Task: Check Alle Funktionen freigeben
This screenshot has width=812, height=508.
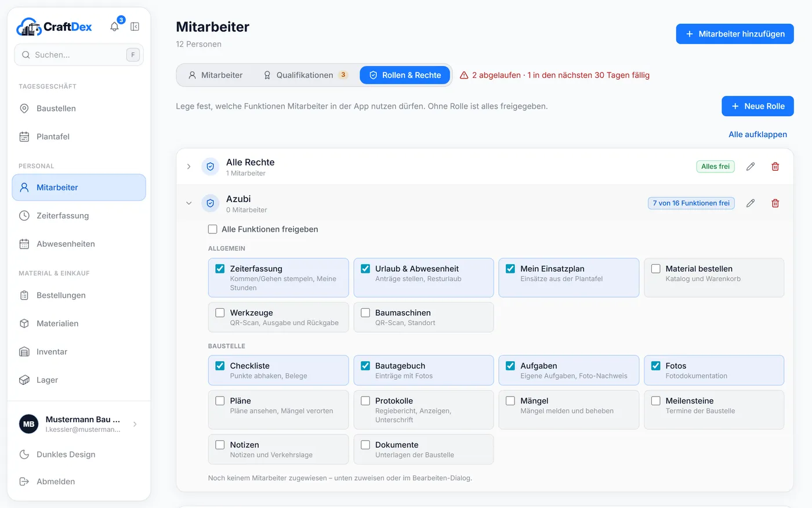Action: [213, 229]
